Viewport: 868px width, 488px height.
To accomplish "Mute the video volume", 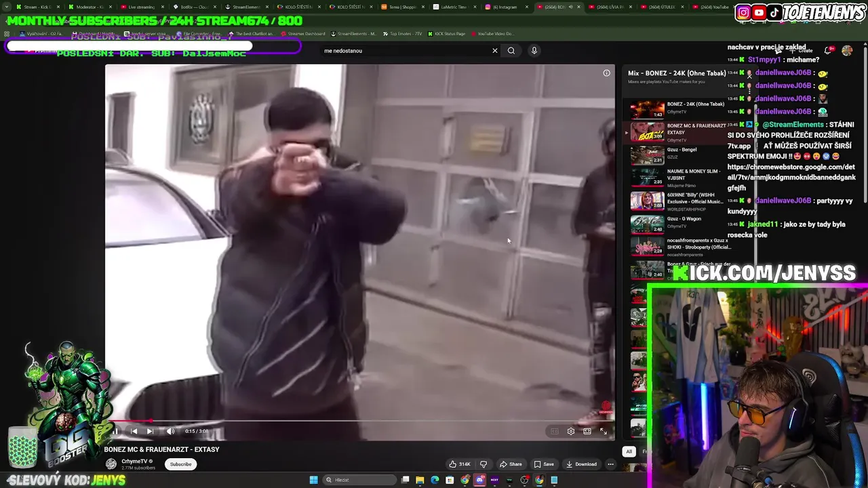I will pyautogui.click(x=170, y=431).
